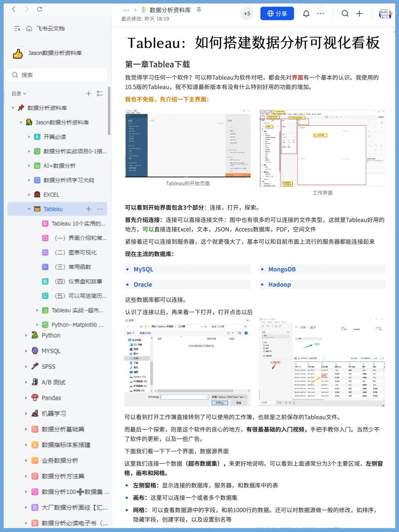Expand EXCEL node
This screenshot has height=532, width=399.
(29, 195)
